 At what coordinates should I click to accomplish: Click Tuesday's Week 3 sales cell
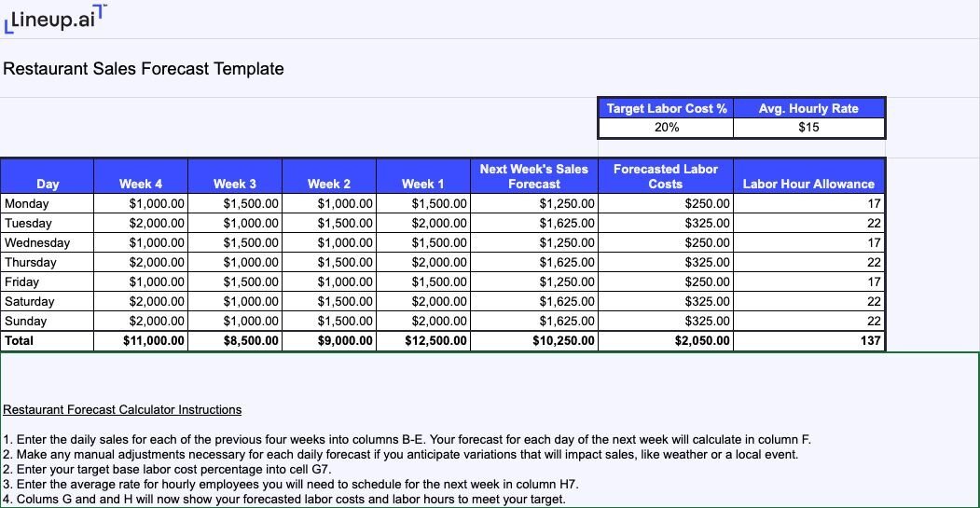click(235, 223)
